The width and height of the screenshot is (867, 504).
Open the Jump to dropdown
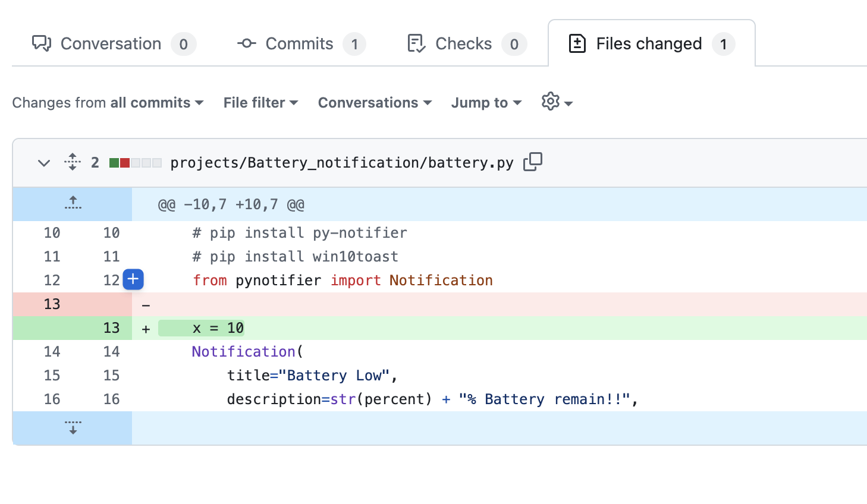pos(486,103)
